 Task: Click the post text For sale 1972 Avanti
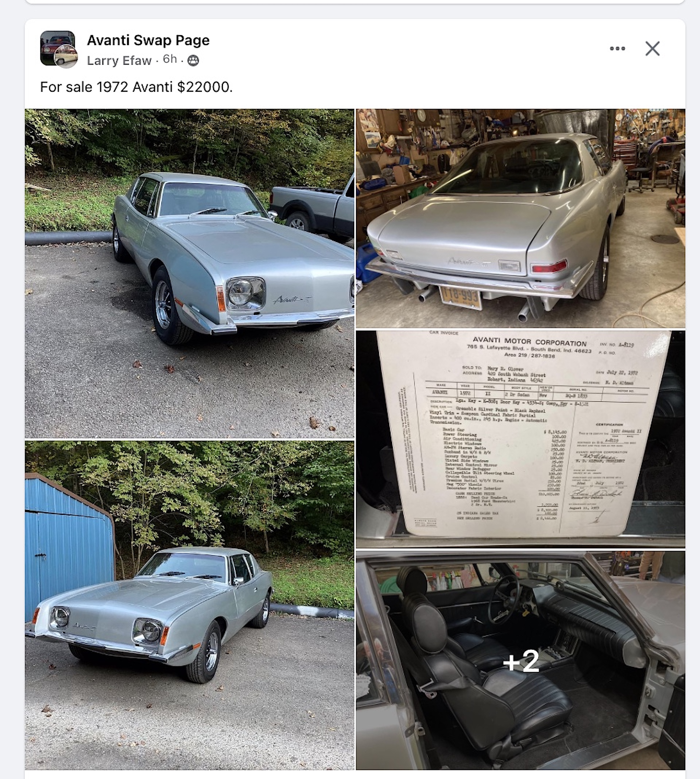point(136,87)
